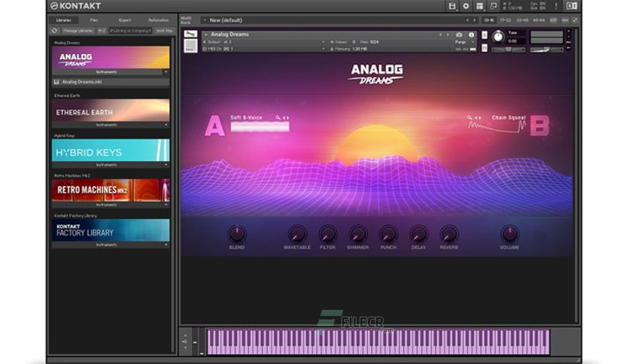Expand Retro Machines Mk2 options arrow
The image size is (629, 364).
click(x=166, y=205)
